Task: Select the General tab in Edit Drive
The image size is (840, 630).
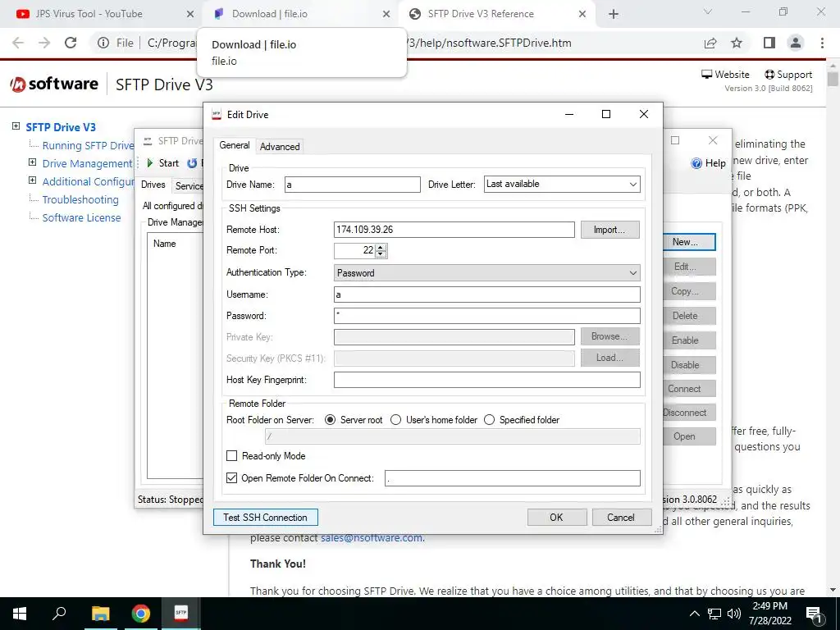Action: [x=234, y=145]
